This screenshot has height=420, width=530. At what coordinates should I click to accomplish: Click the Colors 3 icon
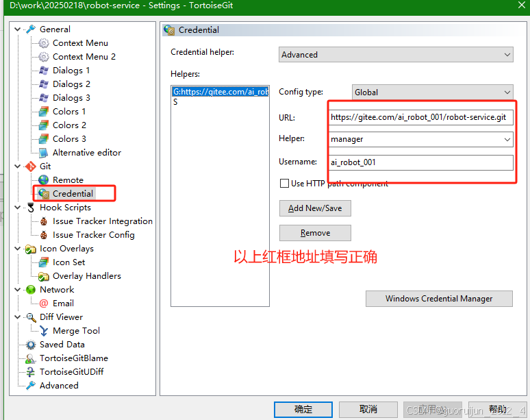[44, 138]
